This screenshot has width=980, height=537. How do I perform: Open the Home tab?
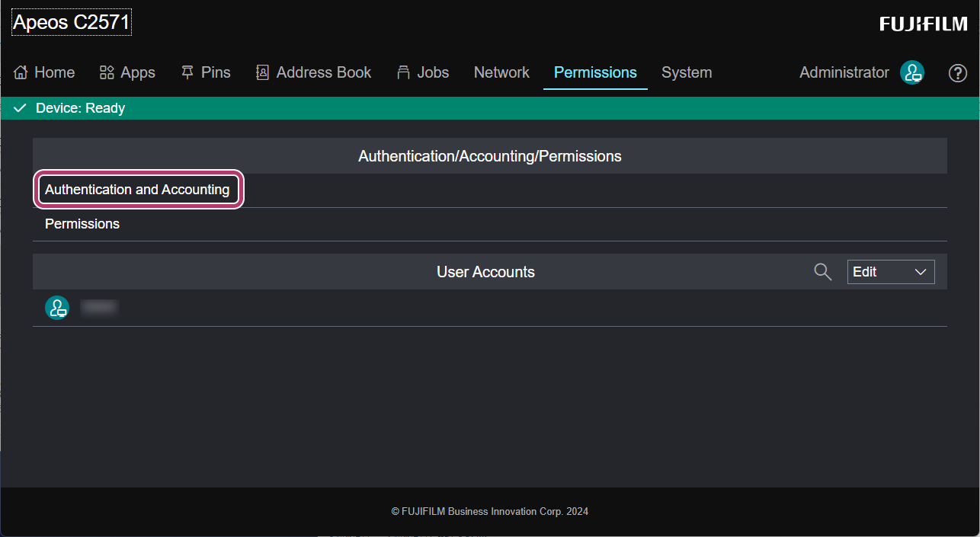point(44,72)
